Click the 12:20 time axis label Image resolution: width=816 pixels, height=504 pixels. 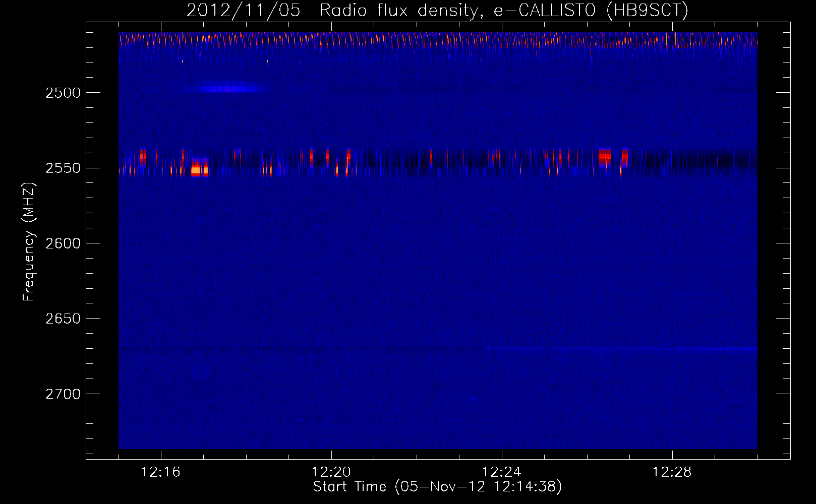pyautogui.click(x=331, y=472)
